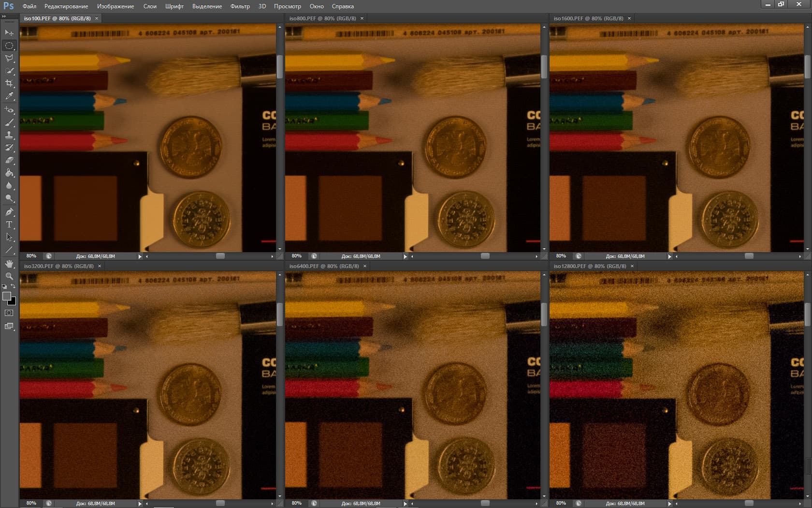Screen dimensions: 812x508
Task: Select the Brush tool
Action: [9, 122]
